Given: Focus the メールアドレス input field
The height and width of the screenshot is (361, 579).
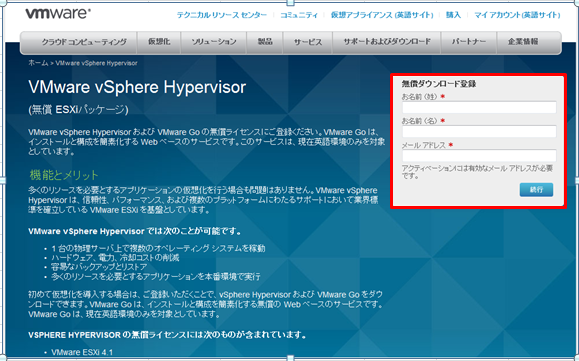Looking at the screenshot, I should 479,155.
